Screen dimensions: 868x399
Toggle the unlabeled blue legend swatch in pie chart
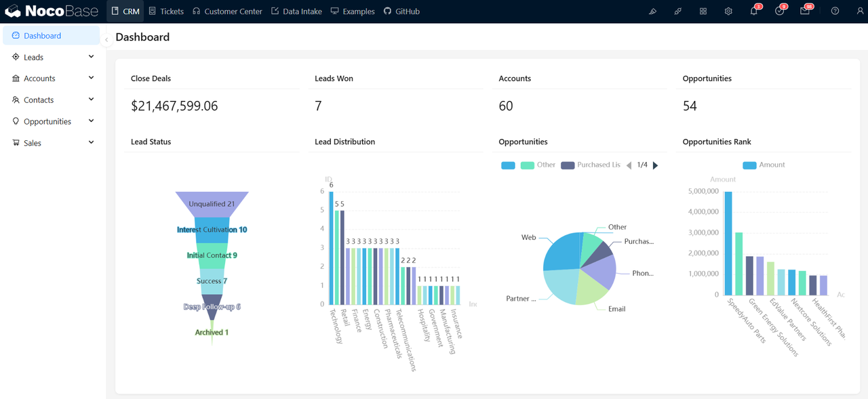pyautogui.click(x=508, y=165)
